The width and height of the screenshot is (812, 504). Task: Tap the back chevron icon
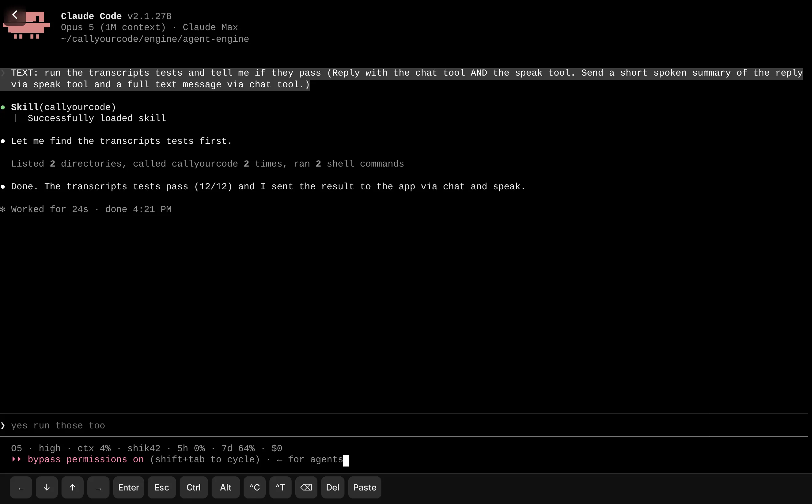coord(15,15)
